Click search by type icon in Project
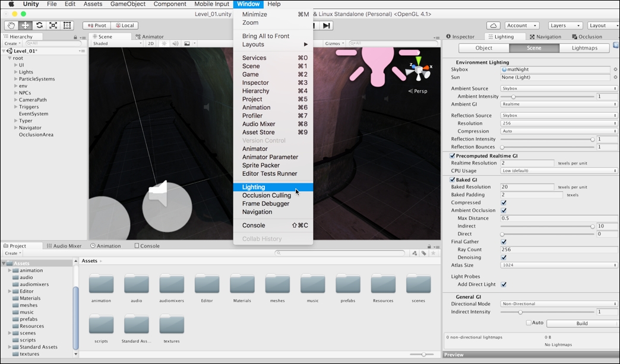 pyautogui.click(x=415, y=253)
